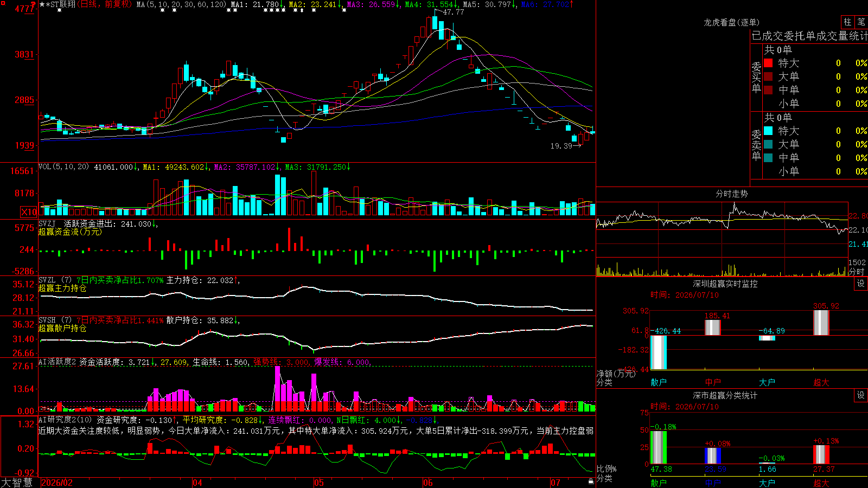Click the teal 大单 sell order swatch

click(x=768, y=144)
